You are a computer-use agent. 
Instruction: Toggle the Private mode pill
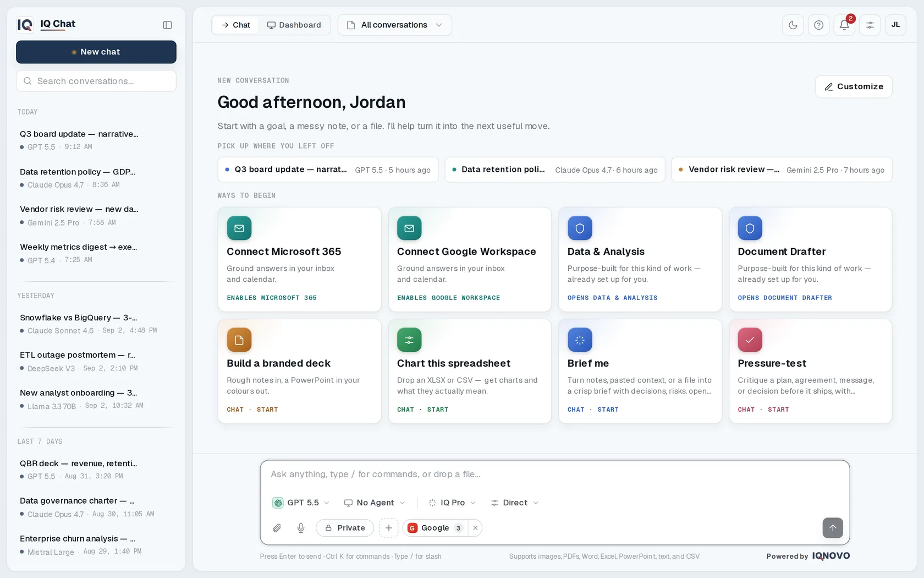pyautogui.click(x=345, y=528)
